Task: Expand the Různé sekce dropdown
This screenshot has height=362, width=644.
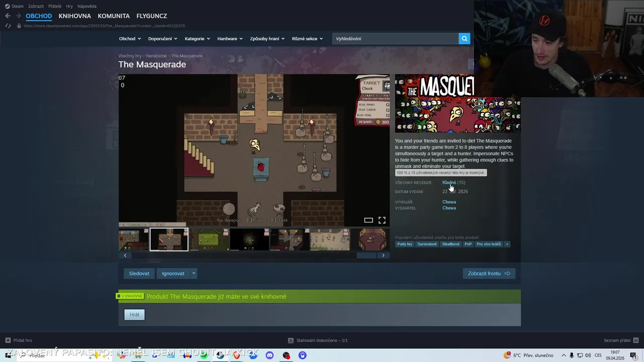Action: coord(307,39)
